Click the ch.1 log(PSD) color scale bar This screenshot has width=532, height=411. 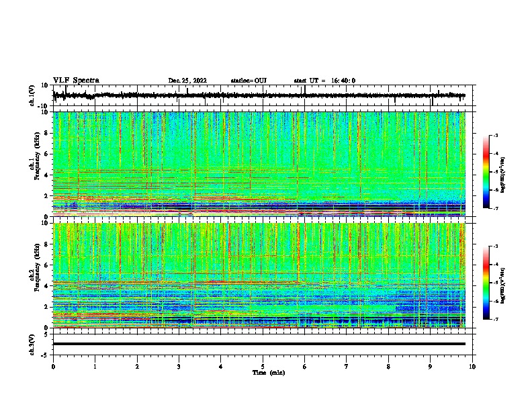click(486, 172)
